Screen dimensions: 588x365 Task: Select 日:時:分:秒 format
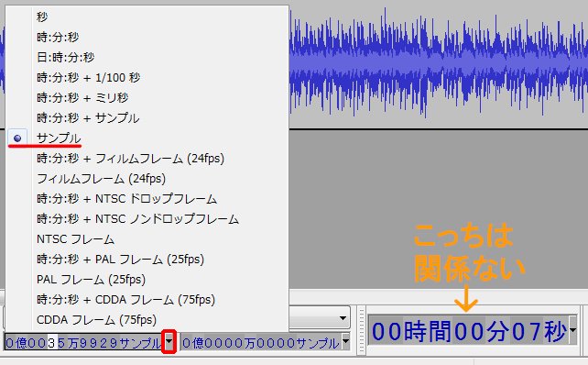tap(147, 58)
